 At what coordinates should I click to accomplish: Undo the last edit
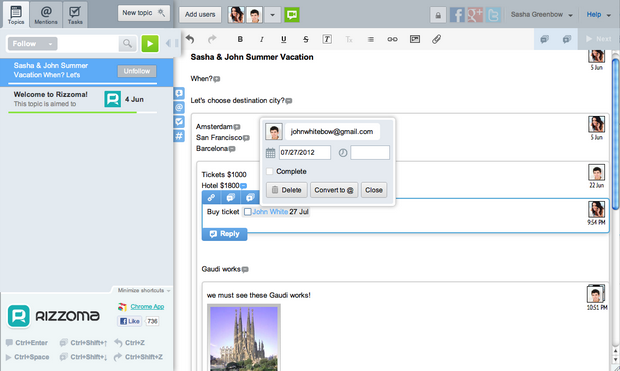[x=190, y=39]
